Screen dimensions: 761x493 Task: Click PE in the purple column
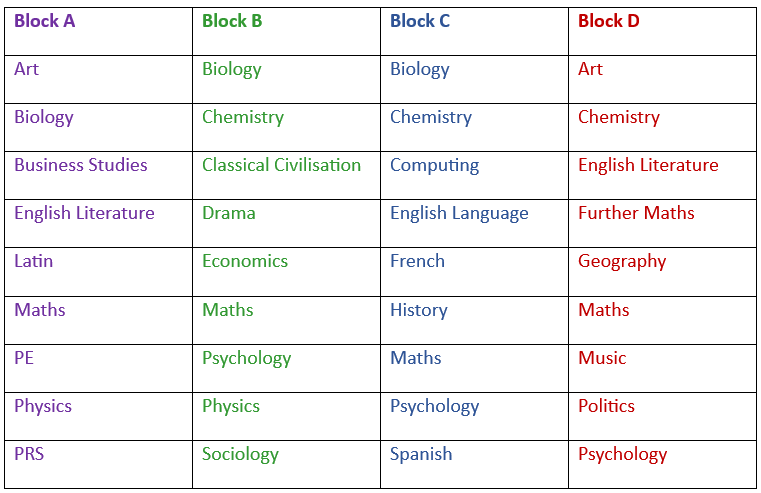point(24,358)
